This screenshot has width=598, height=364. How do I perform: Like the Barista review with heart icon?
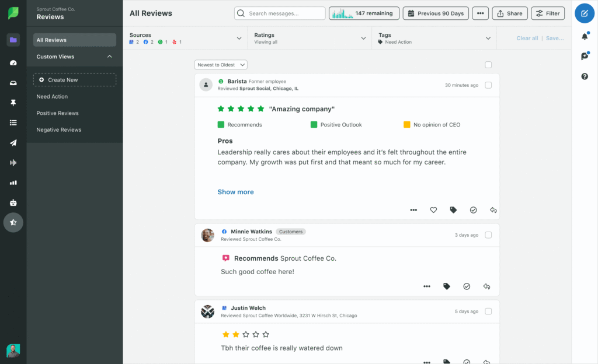click(433, 210)
